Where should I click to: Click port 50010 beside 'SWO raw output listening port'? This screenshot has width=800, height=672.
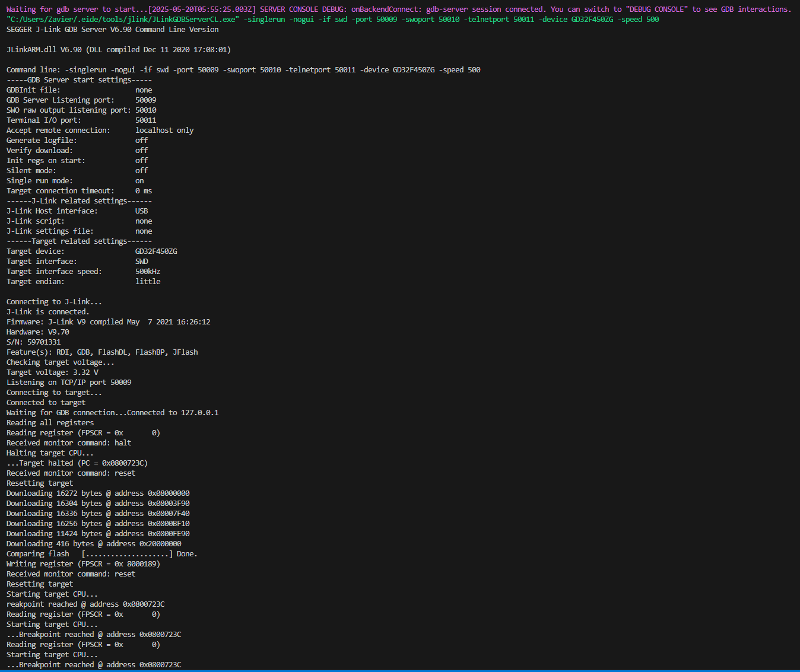coord(146,110)
